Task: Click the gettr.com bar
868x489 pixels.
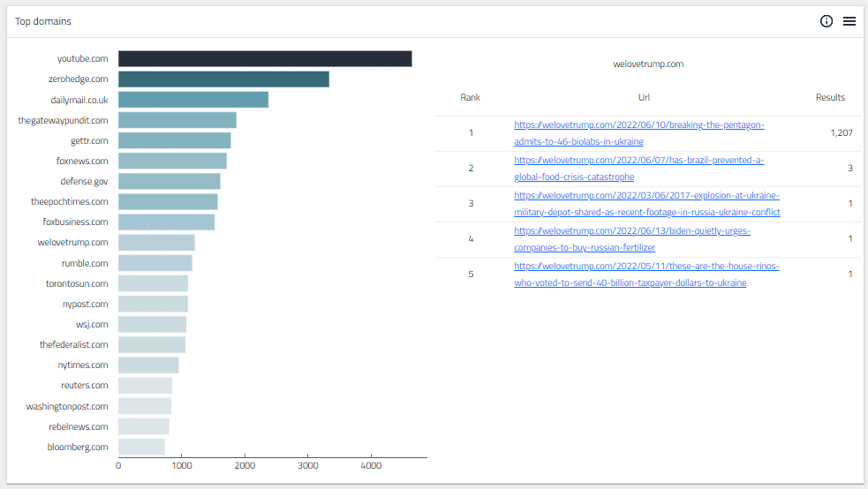Action: point(174,140)
